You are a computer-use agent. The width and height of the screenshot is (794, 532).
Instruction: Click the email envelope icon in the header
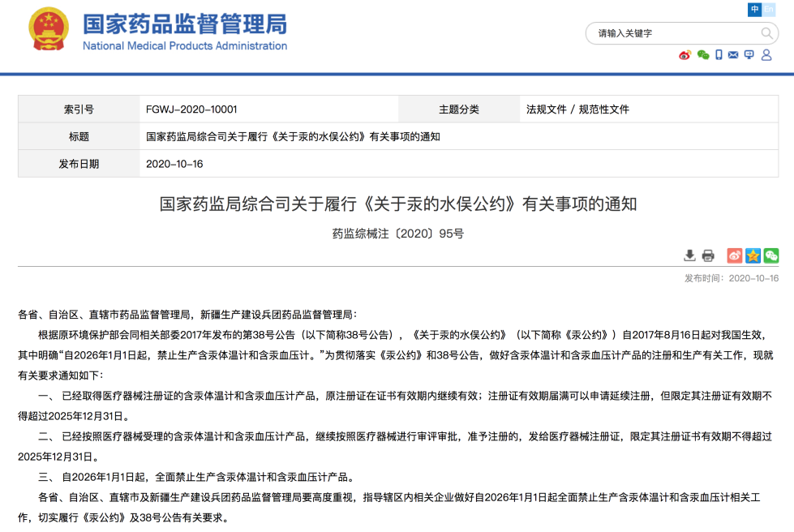[x=733, y=55]
